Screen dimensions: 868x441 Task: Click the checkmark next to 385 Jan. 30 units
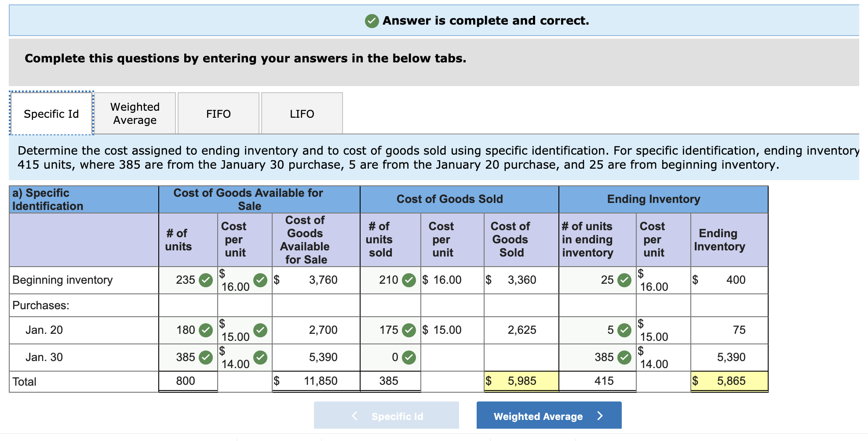205,357
